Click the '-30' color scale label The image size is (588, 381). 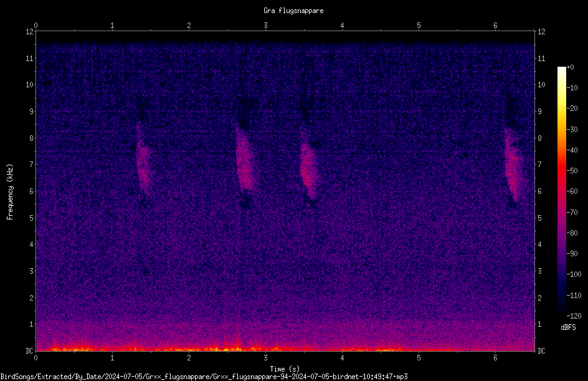[x=572, y=130]
